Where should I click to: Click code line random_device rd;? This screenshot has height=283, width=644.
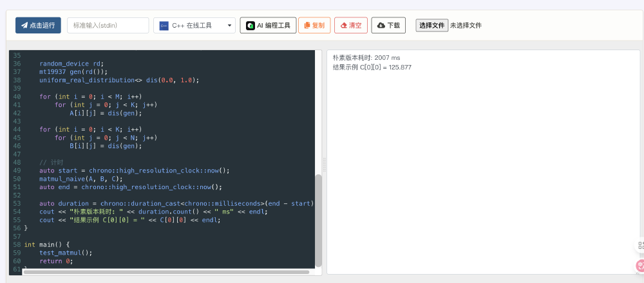(x=72, y=64)
